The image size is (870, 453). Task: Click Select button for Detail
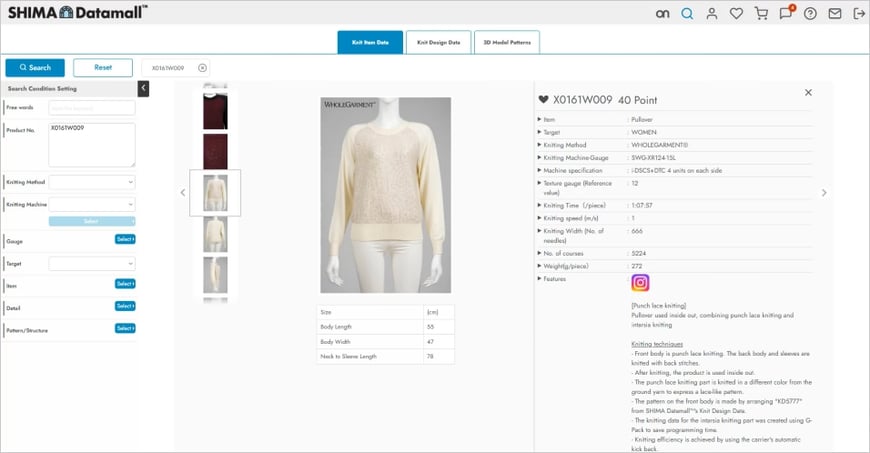click(125, 306)
